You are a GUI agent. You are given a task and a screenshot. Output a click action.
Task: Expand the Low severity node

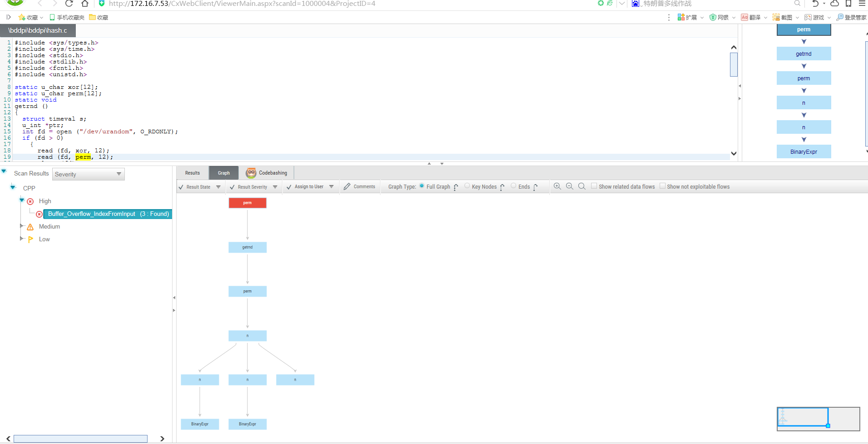(x=22, y=238)
